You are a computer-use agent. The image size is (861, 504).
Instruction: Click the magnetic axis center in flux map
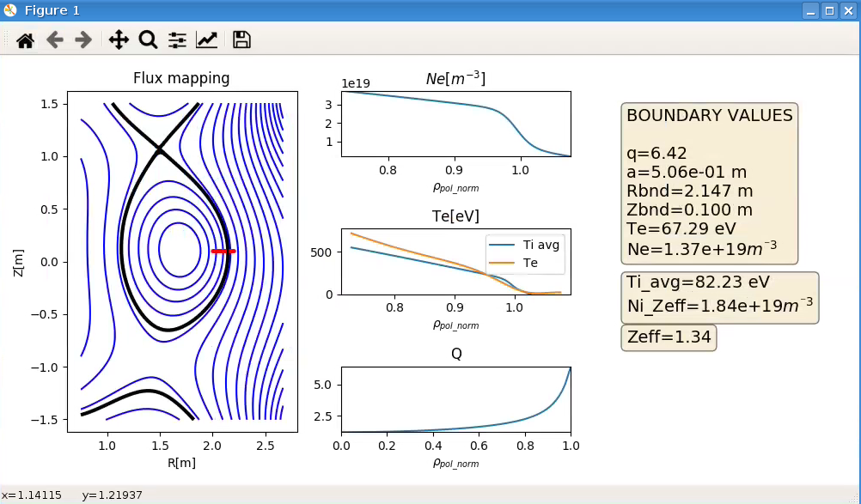tap(179, 248)
